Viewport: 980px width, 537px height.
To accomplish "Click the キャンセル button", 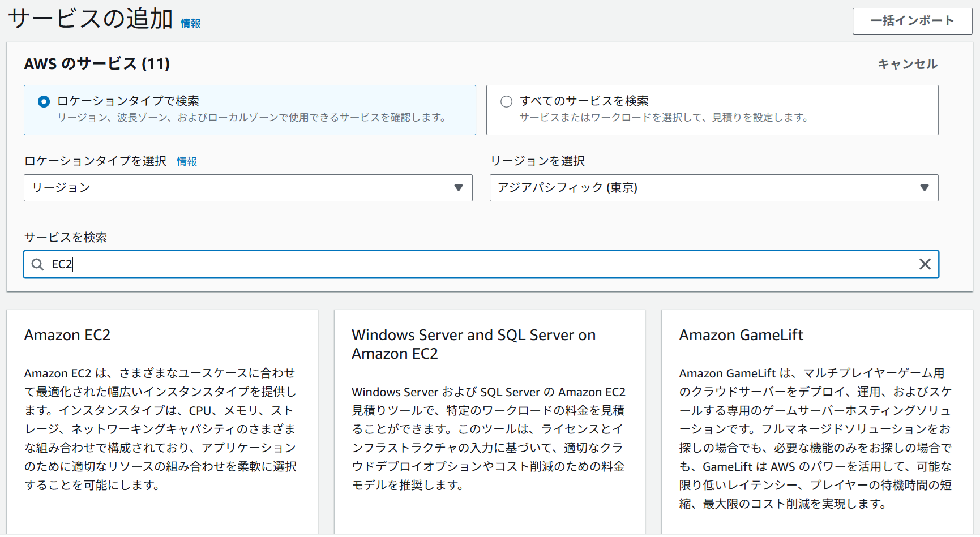I will coord(908,64).
